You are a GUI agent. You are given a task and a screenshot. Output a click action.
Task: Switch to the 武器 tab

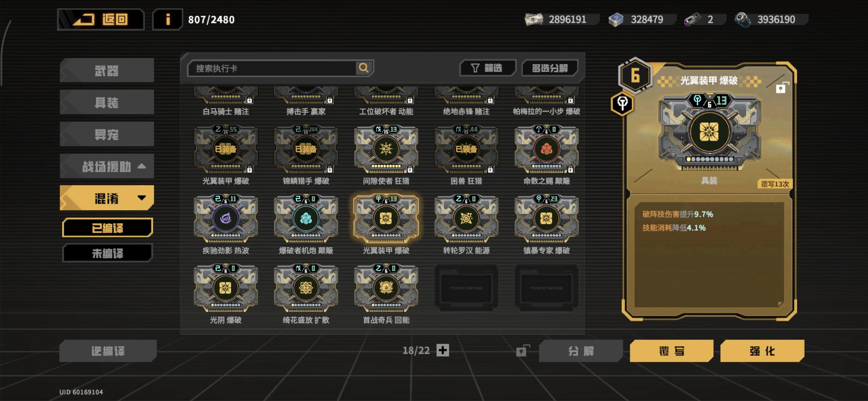pyautogui.click(x=106, y=70)
